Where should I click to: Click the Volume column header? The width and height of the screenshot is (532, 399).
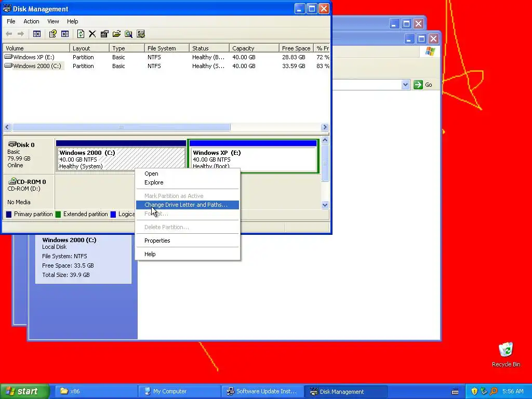36,48
